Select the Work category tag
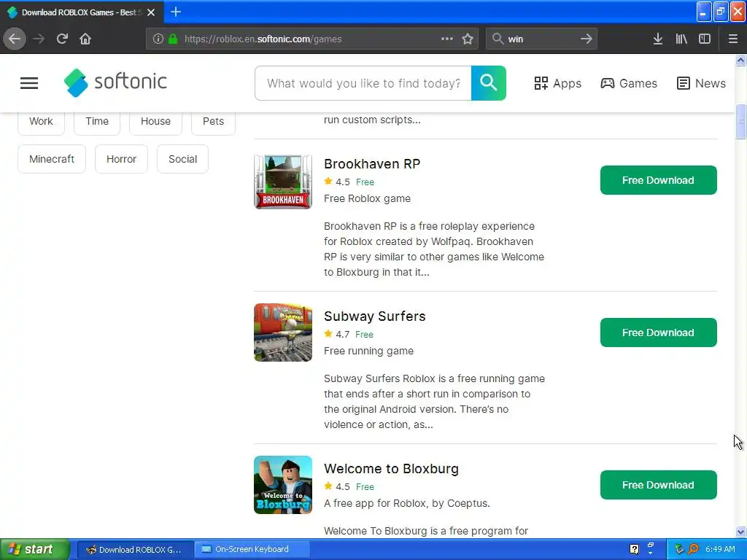The image size is (747, 560). pyautogui.click(x=41, y=122)
